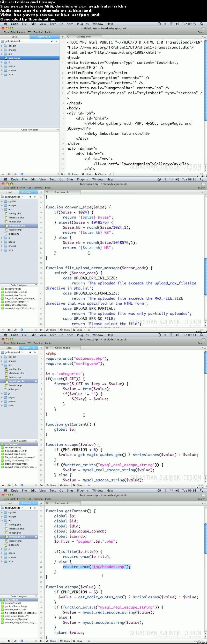Open the Plug-ins menu in the 09:29 frame

point(83,24)
